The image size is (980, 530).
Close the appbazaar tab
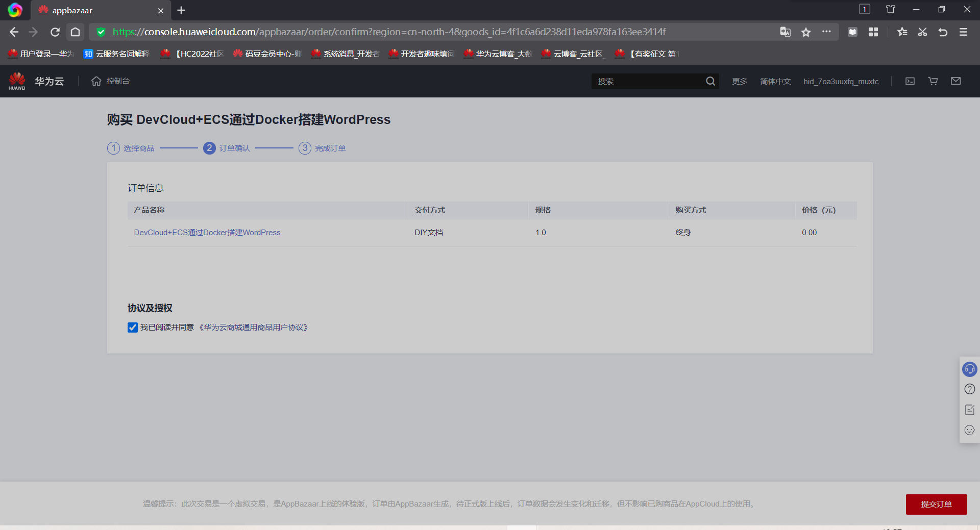pos(161,10)
